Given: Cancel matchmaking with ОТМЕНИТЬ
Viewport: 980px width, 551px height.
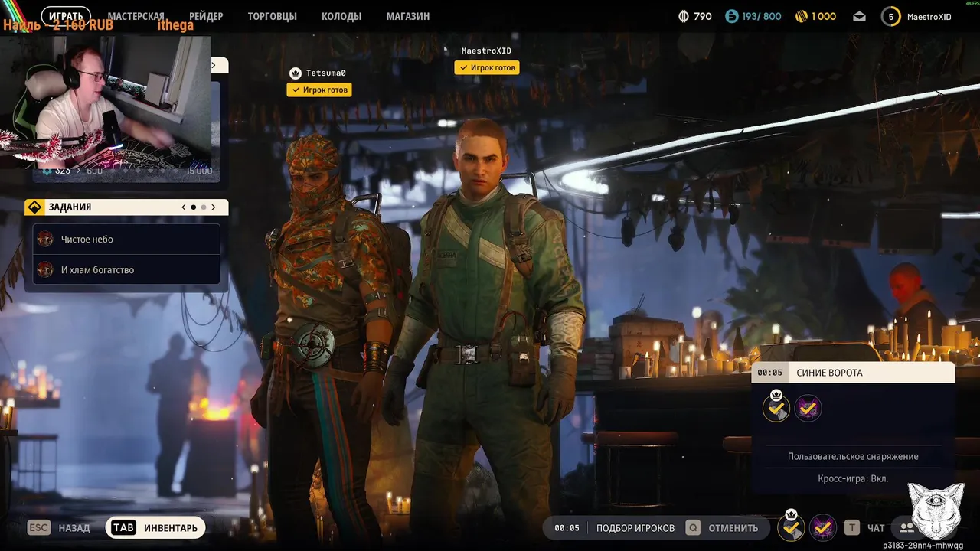Looking at the screenshot, I should pyautogui.click(x=733, y=528).
